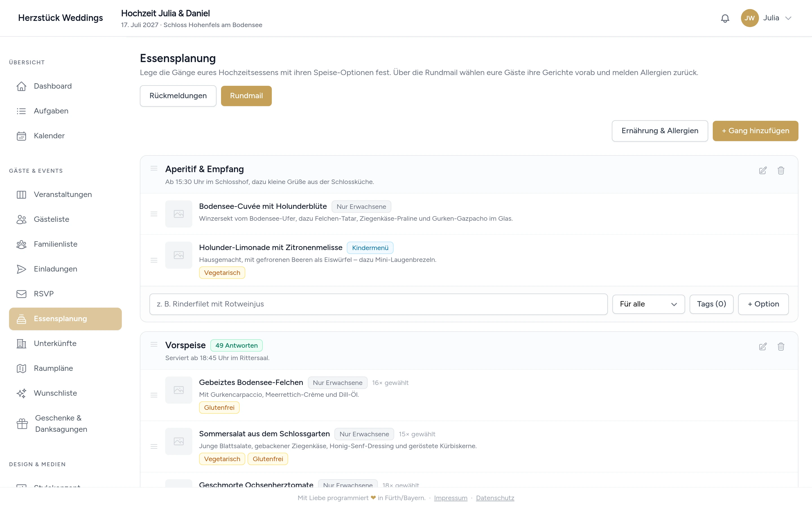Click + Gang hinzufügen
The height and width of the screenshot is (508, 812).
755,131
